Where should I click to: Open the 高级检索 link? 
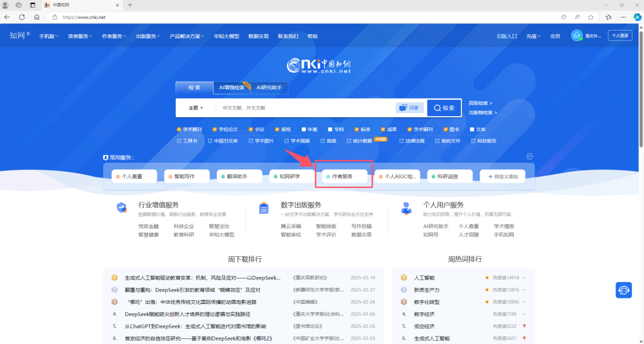[480, 103]
